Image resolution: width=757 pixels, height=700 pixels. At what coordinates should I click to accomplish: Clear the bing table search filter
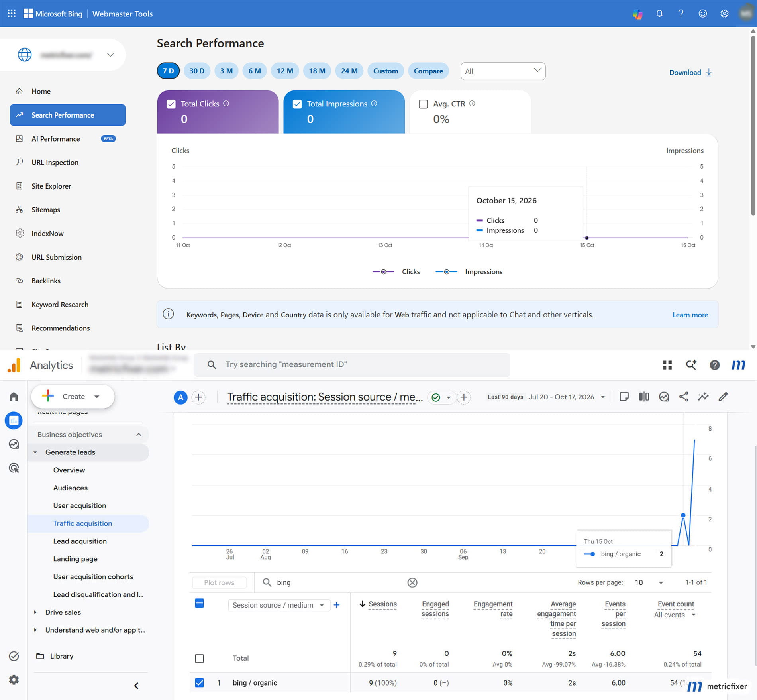412,583
